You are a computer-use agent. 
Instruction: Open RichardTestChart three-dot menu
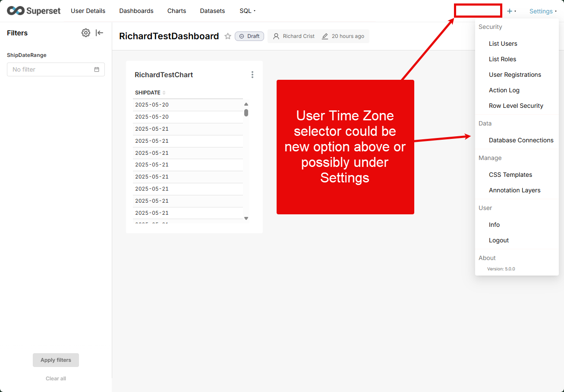tap(252, 75)
